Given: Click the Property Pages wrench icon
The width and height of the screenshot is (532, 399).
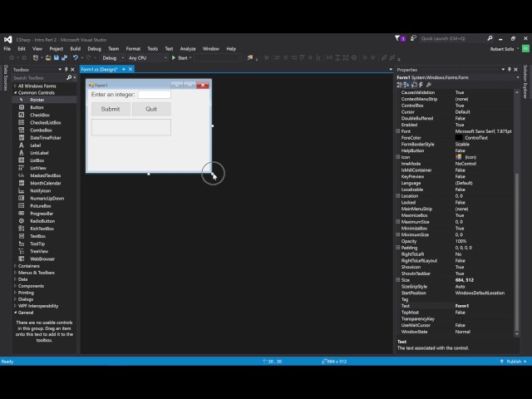Looking at the screenshot, I should click(x=429, y=85).
